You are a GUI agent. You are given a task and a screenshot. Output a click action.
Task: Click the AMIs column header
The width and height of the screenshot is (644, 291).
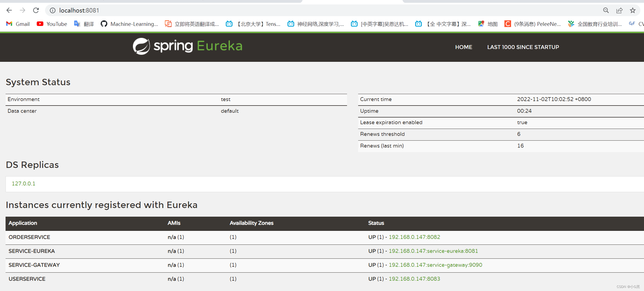[x=174, y=223]
